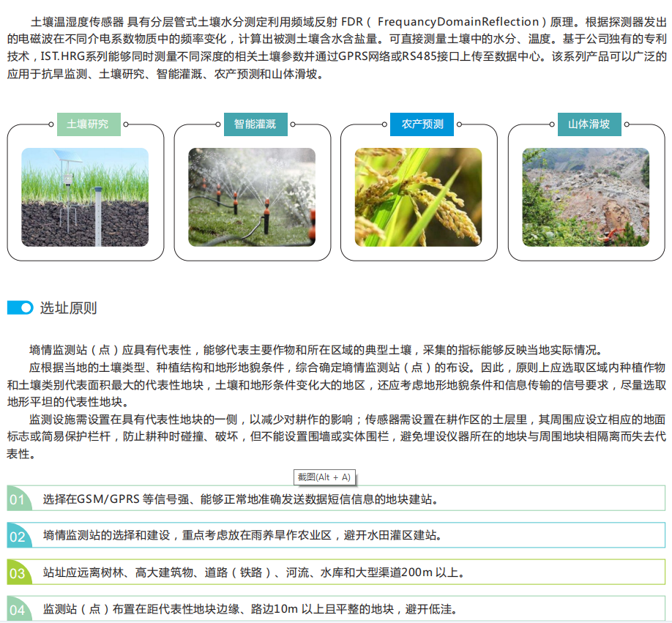The height and width of the screenshot is (623, 672).
Task: Select the 山体滑坡 category icon label
Action: click(x=590, y=124)
